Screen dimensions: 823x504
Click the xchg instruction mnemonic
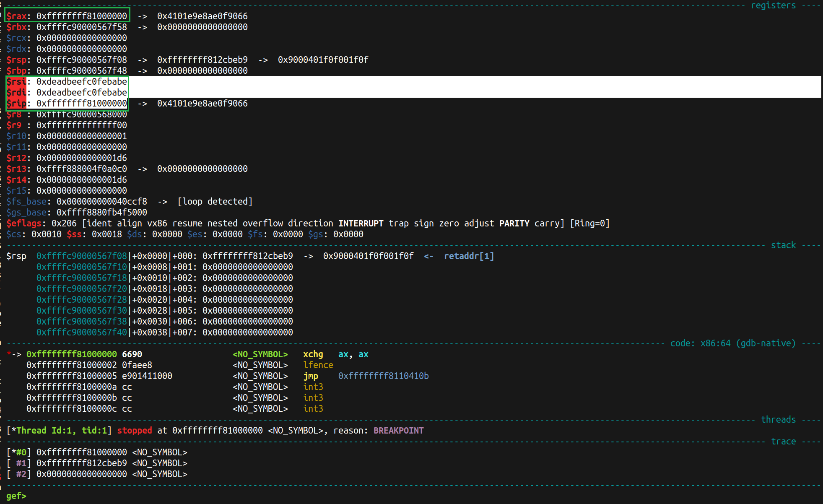coord(313,354)
